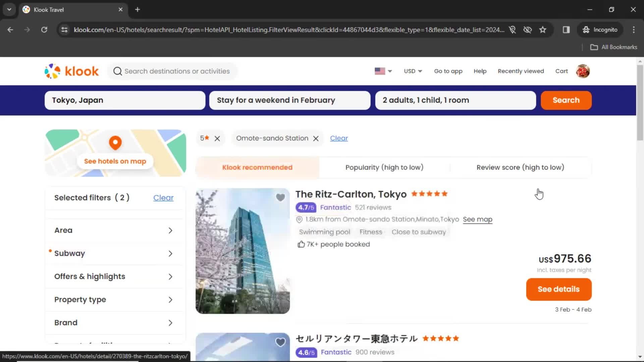Image resolution: width=644 pixels, height=362 pixels.
Task: Open The Ritz-Carlton hotel photo
Action: (243, 251)
